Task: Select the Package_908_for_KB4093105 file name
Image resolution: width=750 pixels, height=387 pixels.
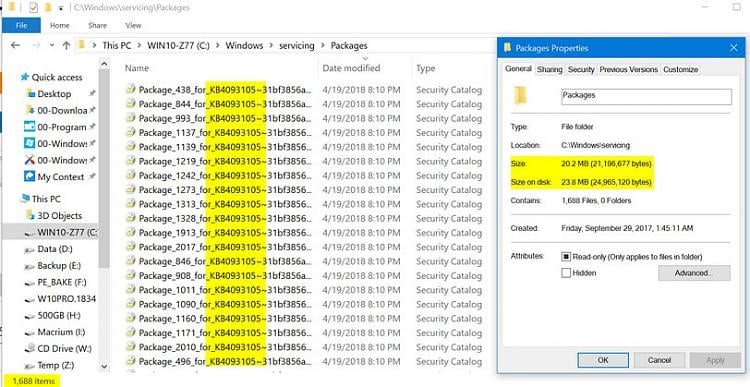Action: tap(225, 276)
